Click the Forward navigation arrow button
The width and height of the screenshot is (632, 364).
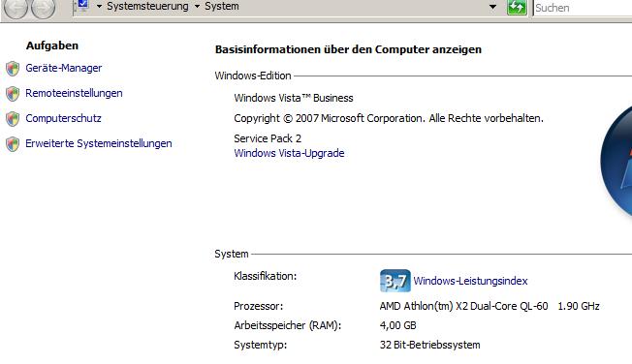(43, 6)
